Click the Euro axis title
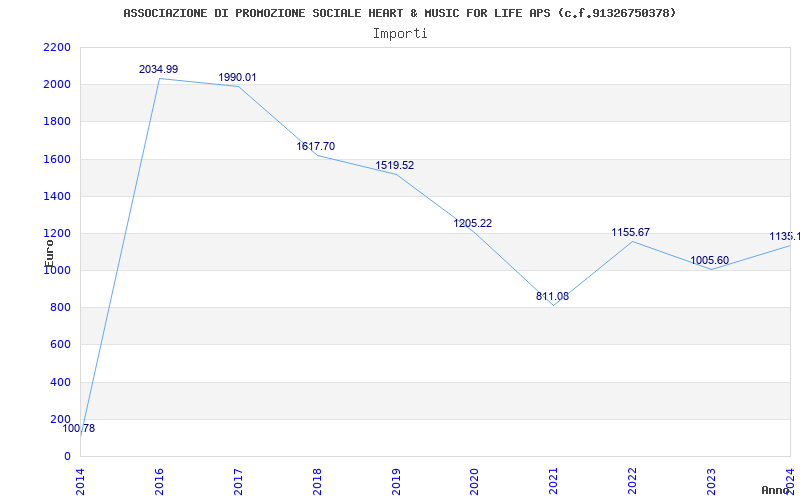The height and width of the screenshot is (500, 800). coord(49,253)
